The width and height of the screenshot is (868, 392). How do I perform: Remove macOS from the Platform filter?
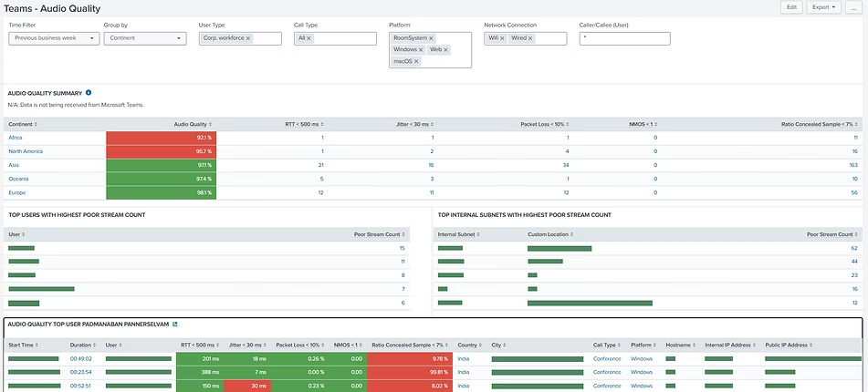point(416,61)
